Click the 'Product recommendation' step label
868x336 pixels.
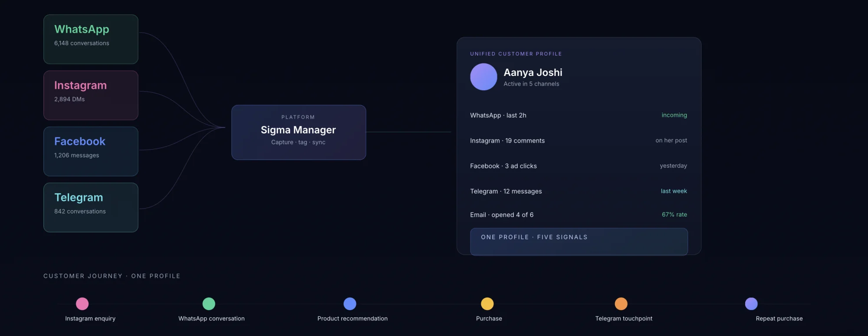pyautogui.click(x=352, y=319)
